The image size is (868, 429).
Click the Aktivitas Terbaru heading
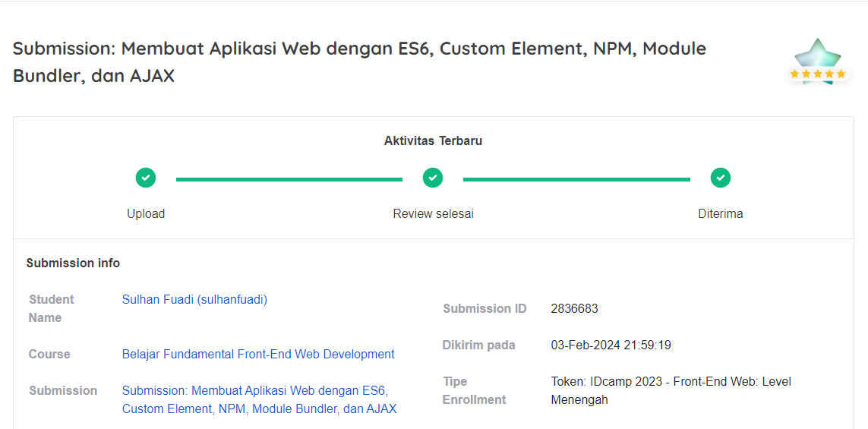pyautogui.click(x=434, y=141)
